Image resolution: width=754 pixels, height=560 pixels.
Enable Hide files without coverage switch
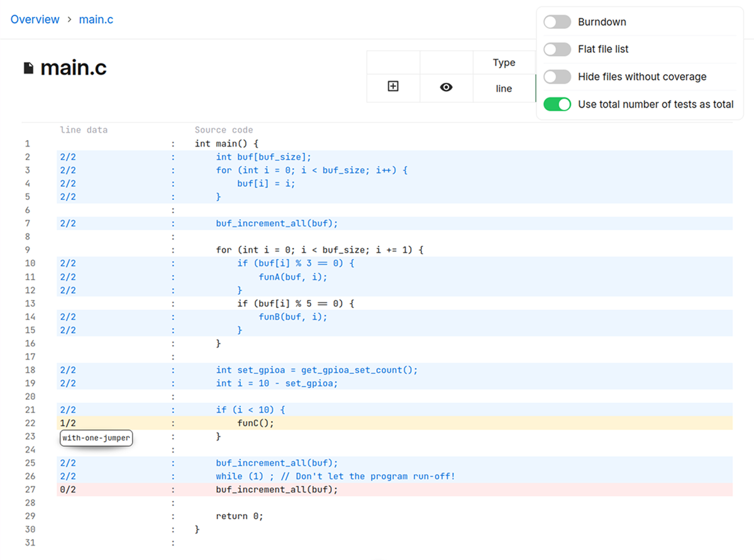pyautogui.click(x=557, y=77)
